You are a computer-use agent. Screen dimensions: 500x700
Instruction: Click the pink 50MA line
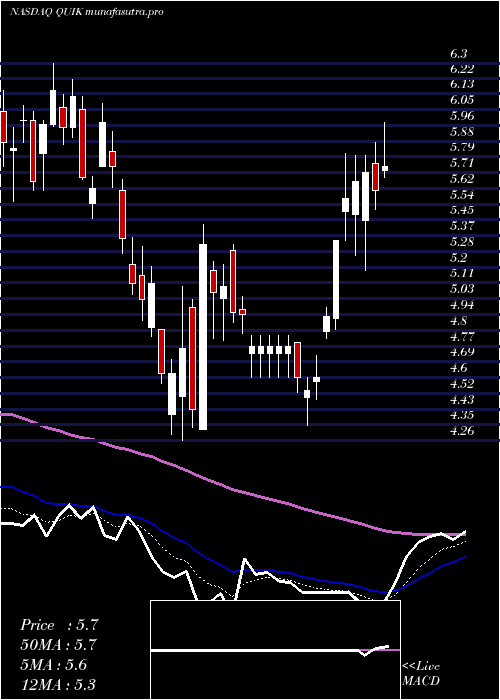(x=232, y=489)
